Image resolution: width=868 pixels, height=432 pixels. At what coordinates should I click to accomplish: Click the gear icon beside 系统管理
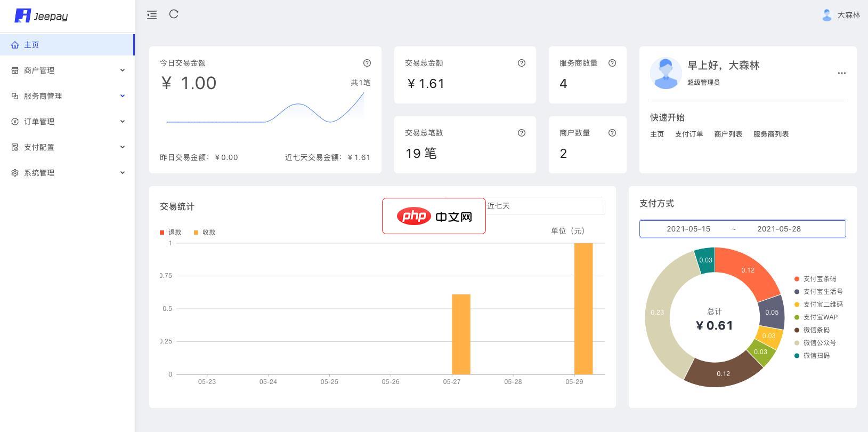click(15, 173)
